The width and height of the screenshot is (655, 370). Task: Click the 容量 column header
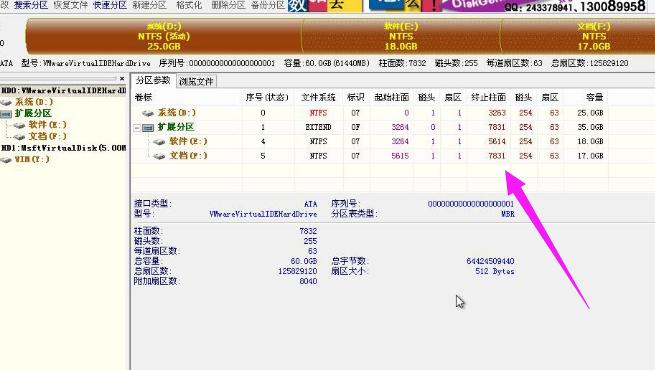pyautogui.click(x=594, y=97)
